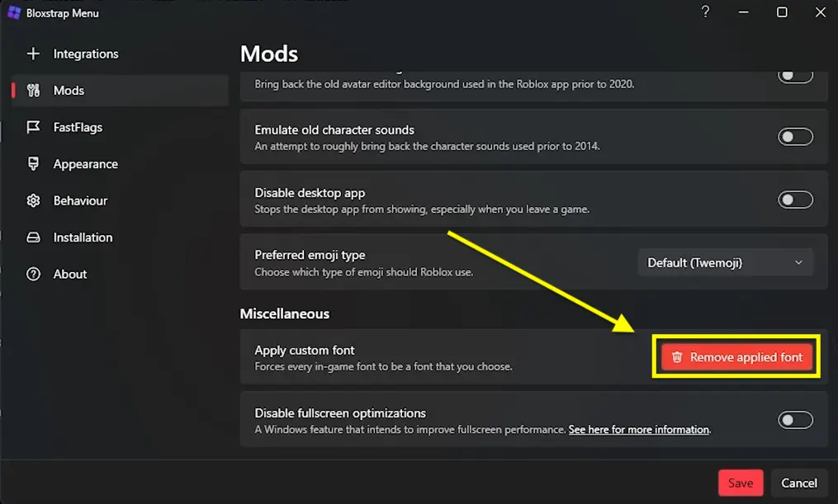Click the Cancel button
Viewport: 838px width, 504px height.
(x=799, y=483)
